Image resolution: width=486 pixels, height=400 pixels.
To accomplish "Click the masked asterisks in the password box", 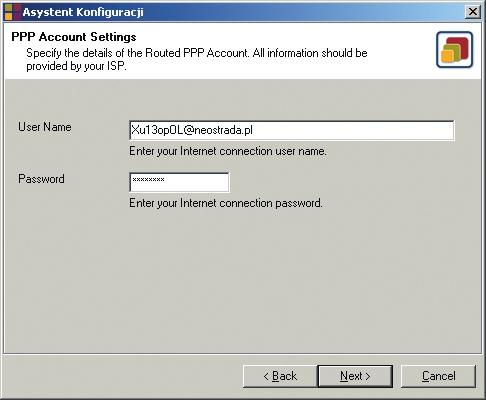I will pyautogui.click(x=148, y=180).
